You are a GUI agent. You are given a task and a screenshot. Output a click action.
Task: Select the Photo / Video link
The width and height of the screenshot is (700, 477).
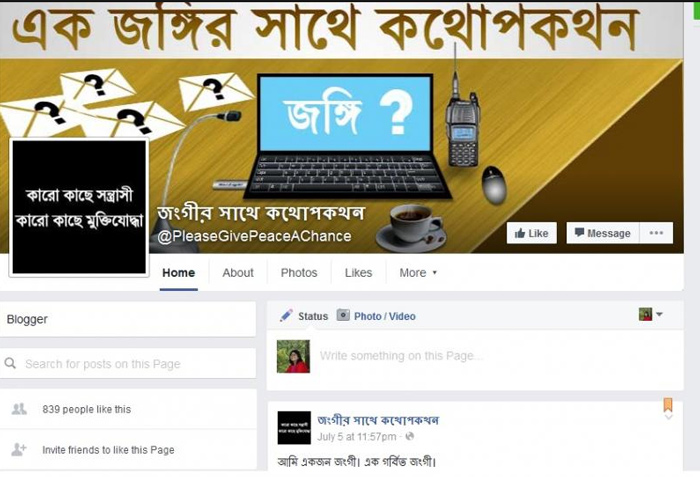pyautogui.click(x=384, y=316)
